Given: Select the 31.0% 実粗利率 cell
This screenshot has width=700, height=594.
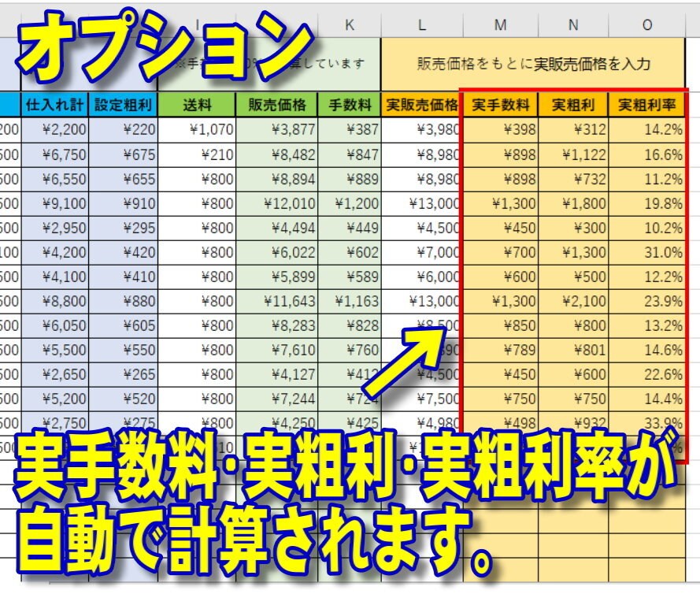Looking at the screenshot, I should tap(647, 253).
